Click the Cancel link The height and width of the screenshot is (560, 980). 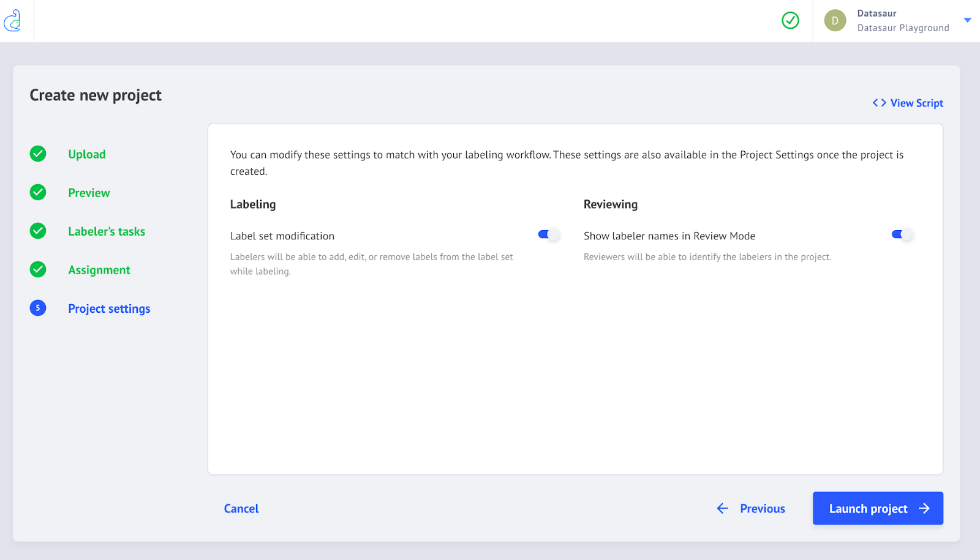point(241,508)
